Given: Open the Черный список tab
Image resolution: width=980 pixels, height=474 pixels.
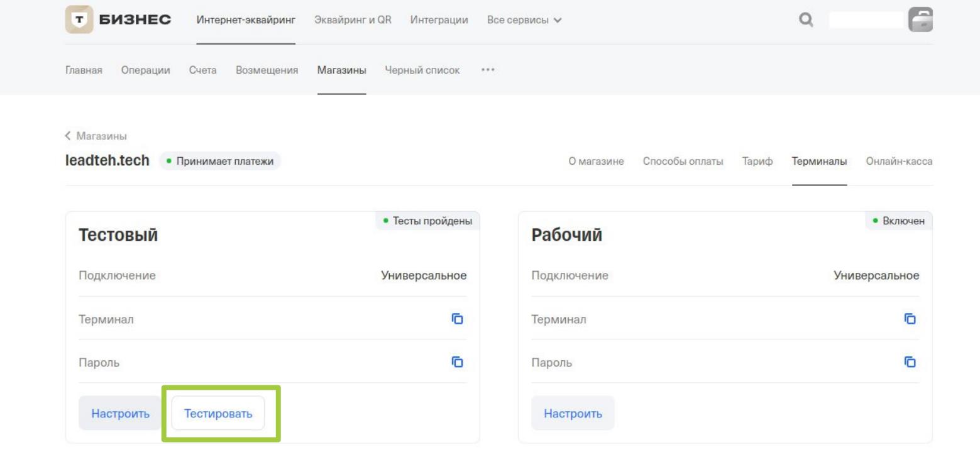Looking at the screenshot, I should click(x=422, y=70).
